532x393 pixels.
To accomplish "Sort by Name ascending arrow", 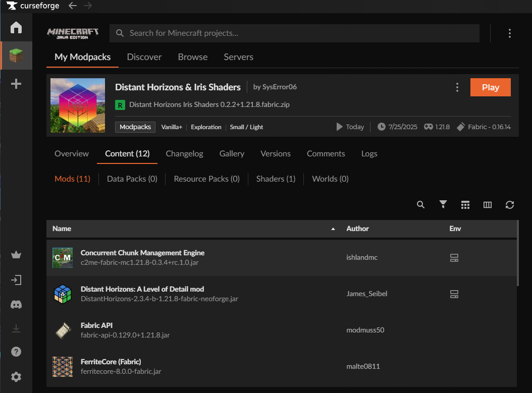I will coord(333,229).
